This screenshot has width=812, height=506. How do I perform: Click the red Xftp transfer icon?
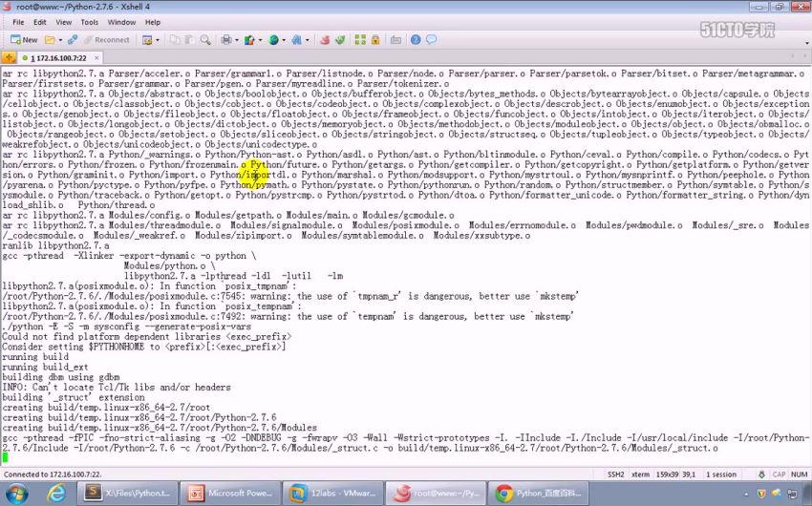click(325, 40)
